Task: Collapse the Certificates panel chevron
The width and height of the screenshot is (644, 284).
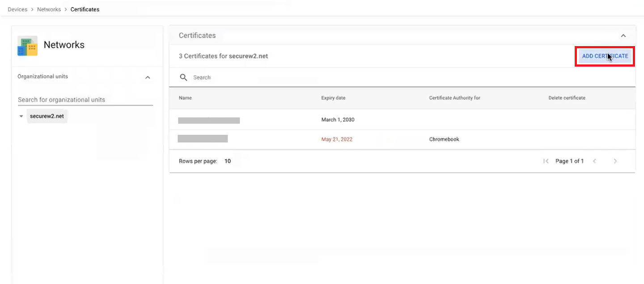Action: (623, 36)
